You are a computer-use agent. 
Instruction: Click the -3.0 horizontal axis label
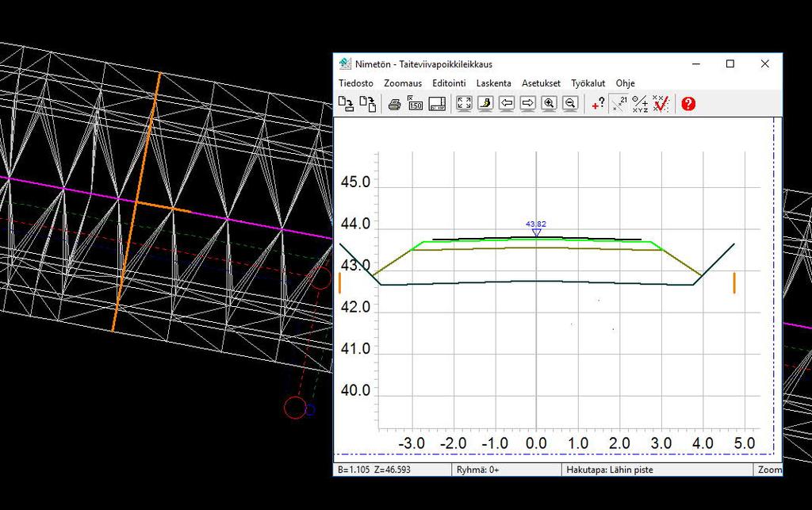[412, 443]
